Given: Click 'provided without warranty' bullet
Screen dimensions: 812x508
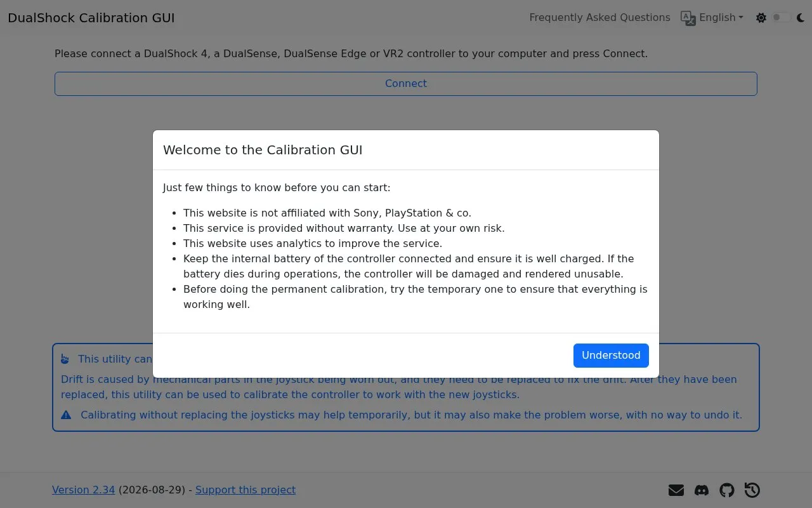Looking at the screenshot, I should (x=344, y=229).
